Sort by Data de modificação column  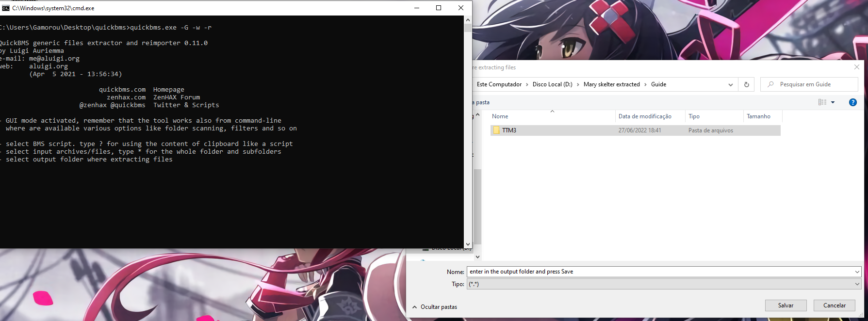click(650, 116)
